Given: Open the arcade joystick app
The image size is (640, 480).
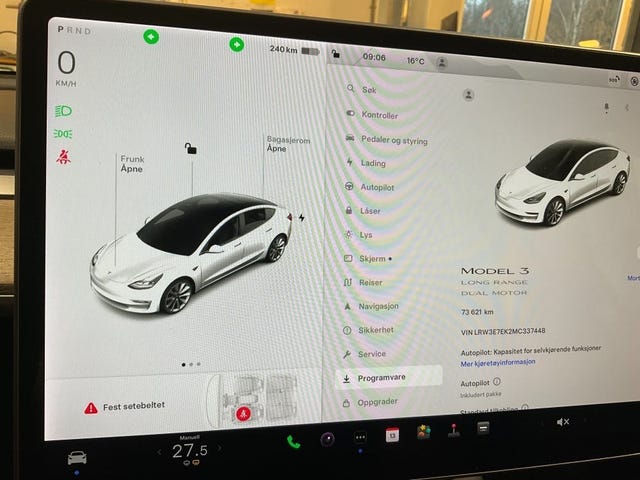Looking at the screenshot, I should tap(453, 430).
